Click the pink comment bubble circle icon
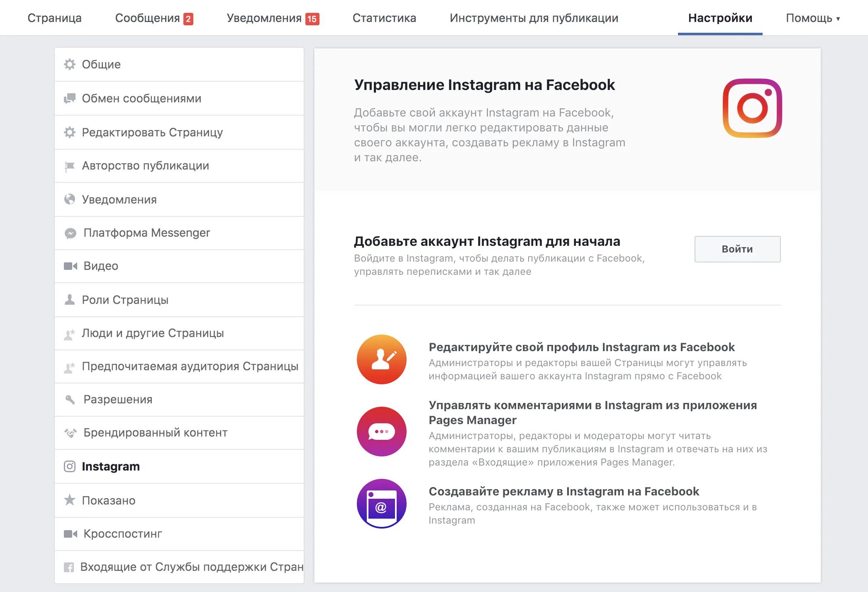The height and width of the screenshot is (592, 868). (x=381, y=432)
